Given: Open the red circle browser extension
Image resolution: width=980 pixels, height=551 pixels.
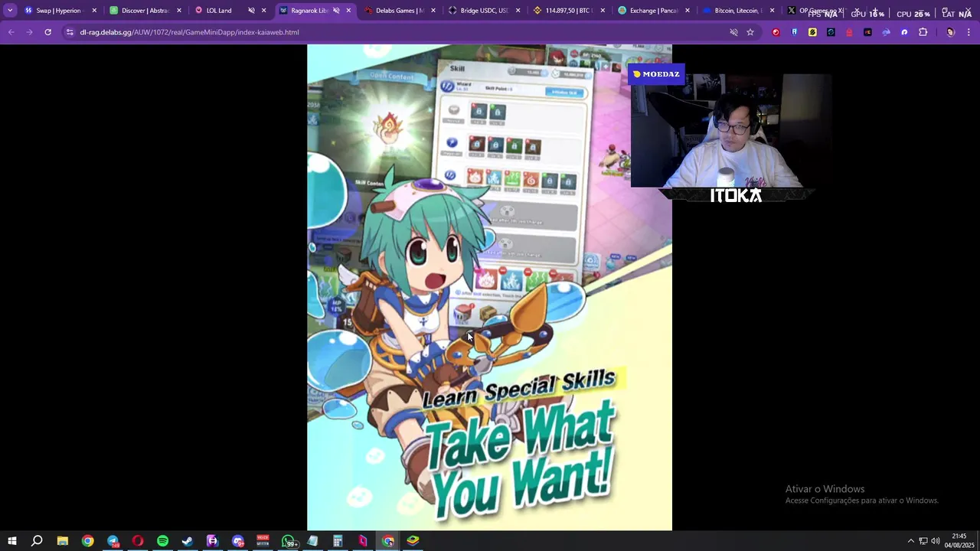Looking at the screenshot, I should click(776, 32).
